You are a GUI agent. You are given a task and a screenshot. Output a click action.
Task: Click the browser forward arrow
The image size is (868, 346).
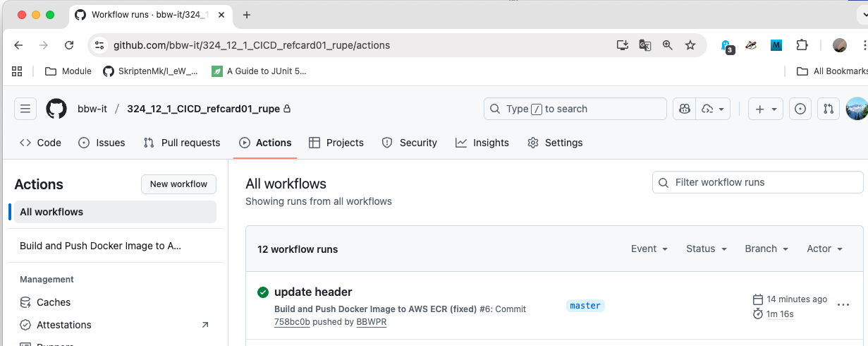44,45
